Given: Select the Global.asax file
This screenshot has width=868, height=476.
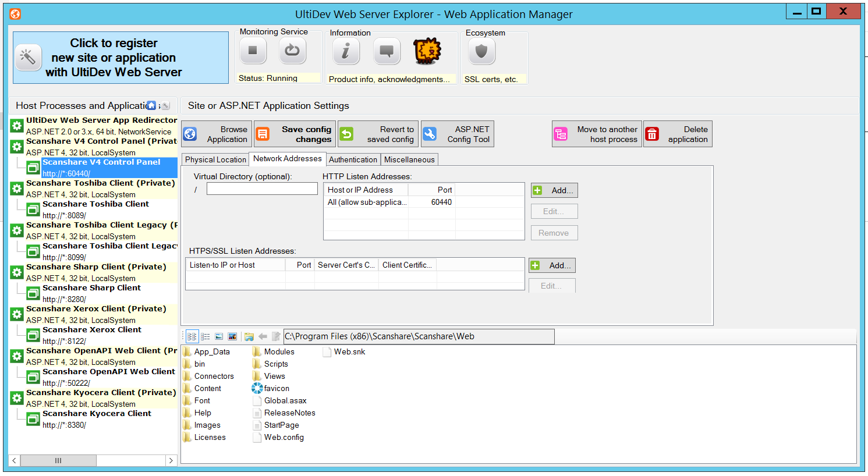Looking at the screenshot, I should (x=279, y=400).
